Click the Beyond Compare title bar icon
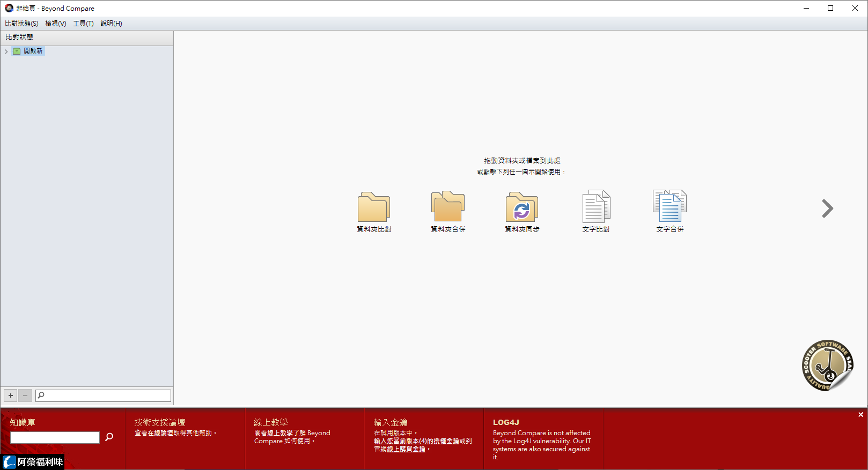The image size is (868, 470). click(9, 8)
